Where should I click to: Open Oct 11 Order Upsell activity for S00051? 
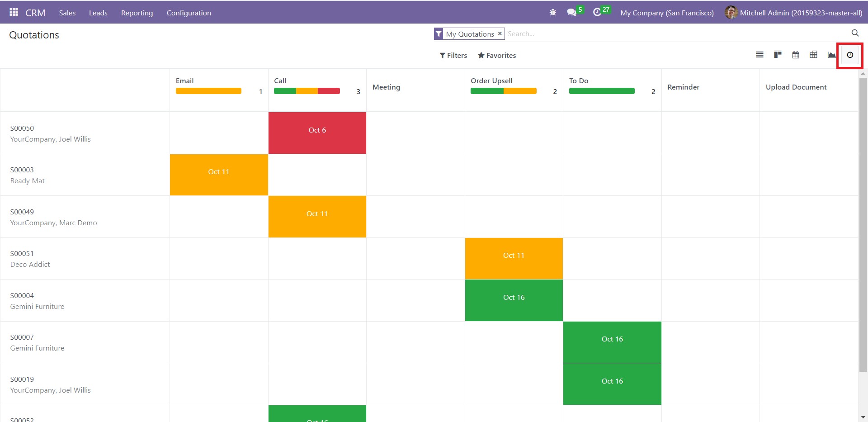tap(514, 258)
